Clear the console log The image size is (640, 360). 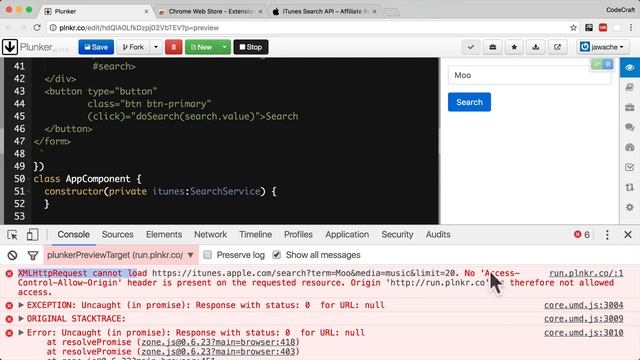pyautogui.click(x=12, y=256)
